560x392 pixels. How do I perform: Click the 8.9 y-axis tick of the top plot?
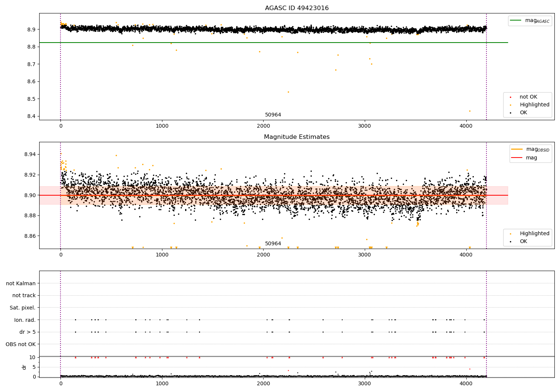(x=32, y=29)
